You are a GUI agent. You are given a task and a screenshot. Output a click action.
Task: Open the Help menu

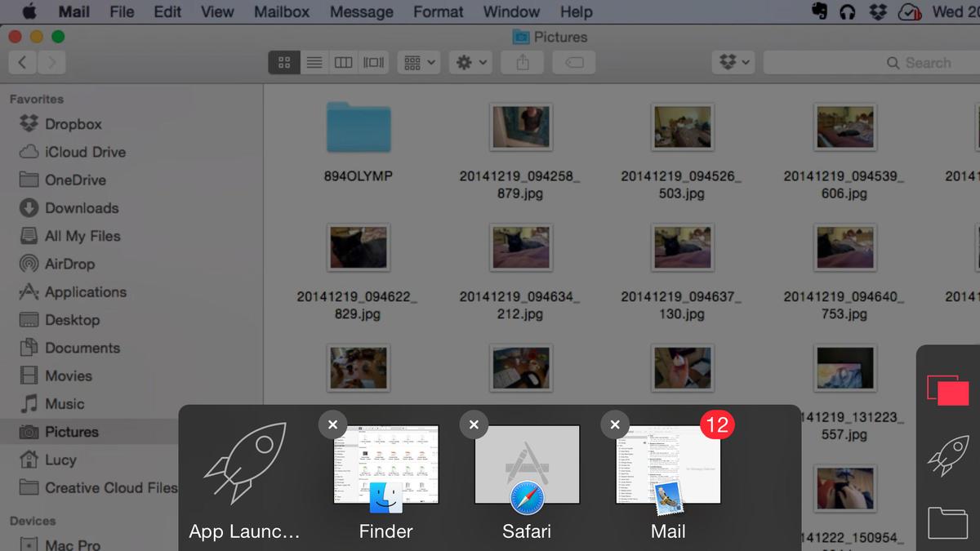(576, 11)
